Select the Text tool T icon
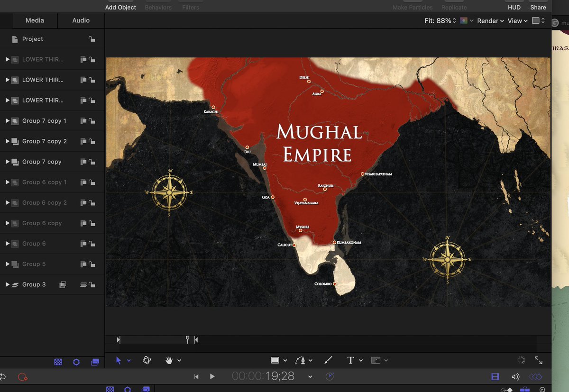The width and height of the screenshot is (569, 392). click(x=350, y=360)
